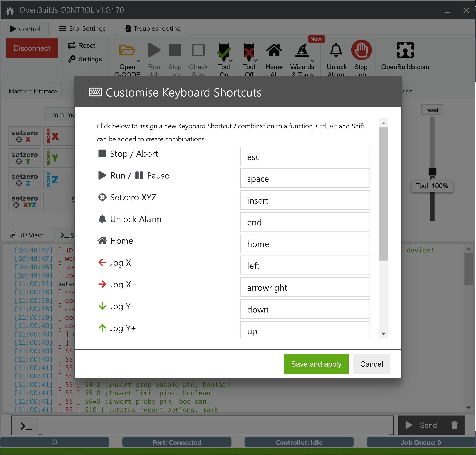Open the Settings gears item
Viewport: 476px width, 455px height.
[x=85, y=59]
